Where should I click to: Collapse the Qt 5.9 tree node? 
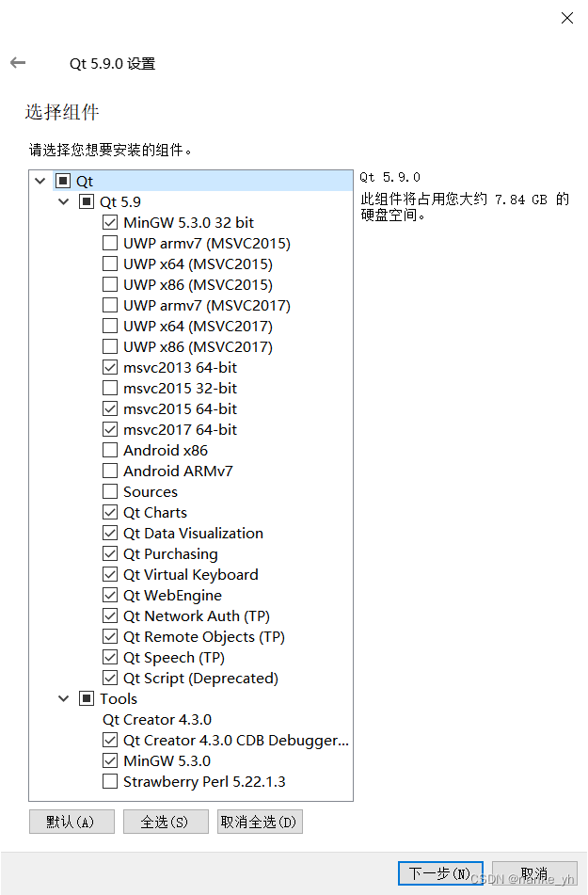[x=63, y=201]
